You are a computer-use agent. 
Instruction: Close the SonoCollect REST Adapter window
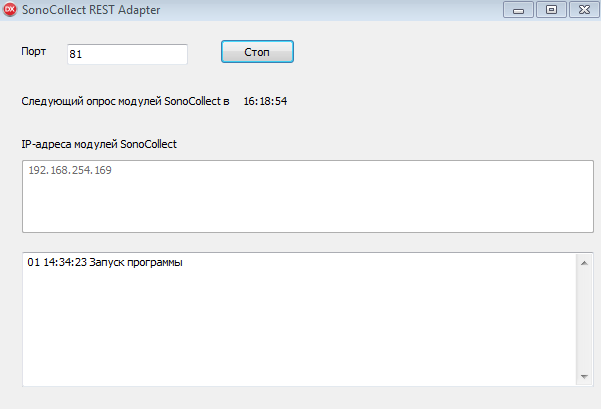click(580, 10)
